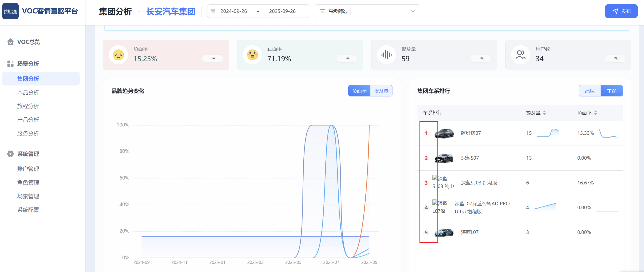
Task: Switch ranking to 品牌 view
Action: point(589,91)
